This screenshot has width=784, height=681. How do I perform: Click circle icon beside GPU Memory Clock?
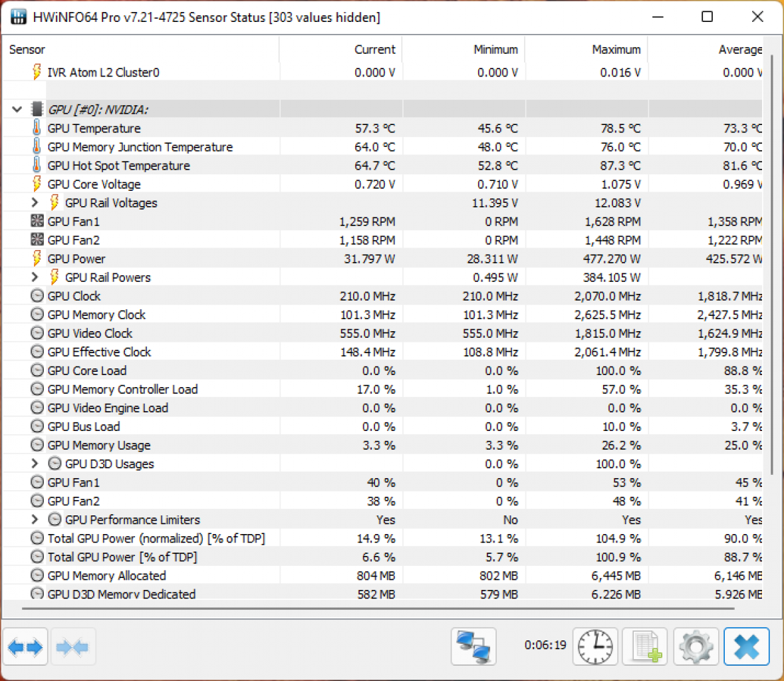[37, 314]
